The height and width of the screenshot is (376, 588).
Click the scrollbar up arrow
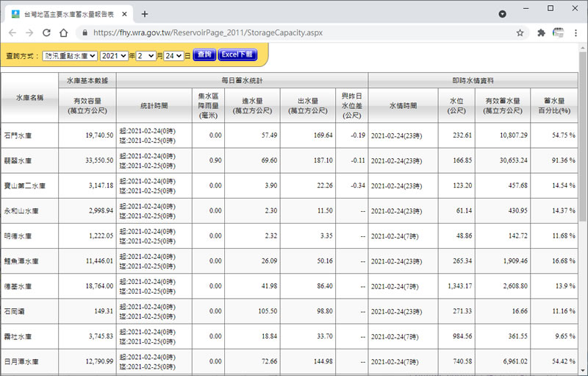pyautogui.click(x=582, y=48)
